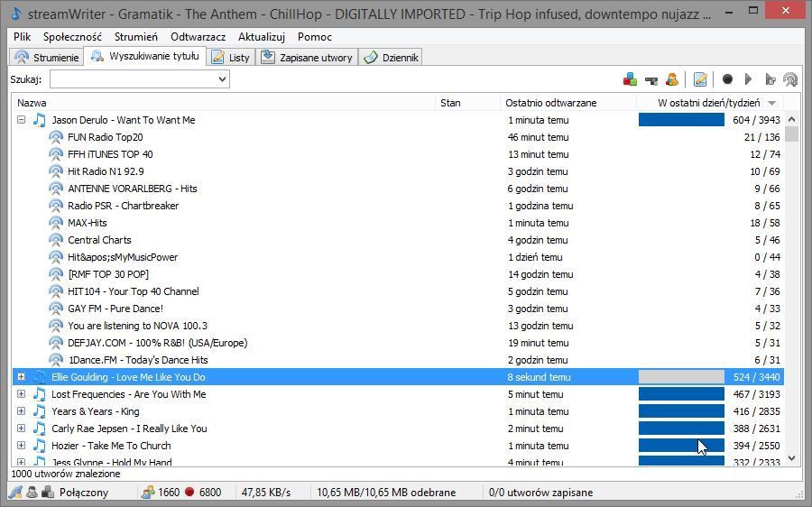This screenshot has height=507, width=812.
Task: Click the note icon beside Lost Frequencies row
Action: (40, 394)
